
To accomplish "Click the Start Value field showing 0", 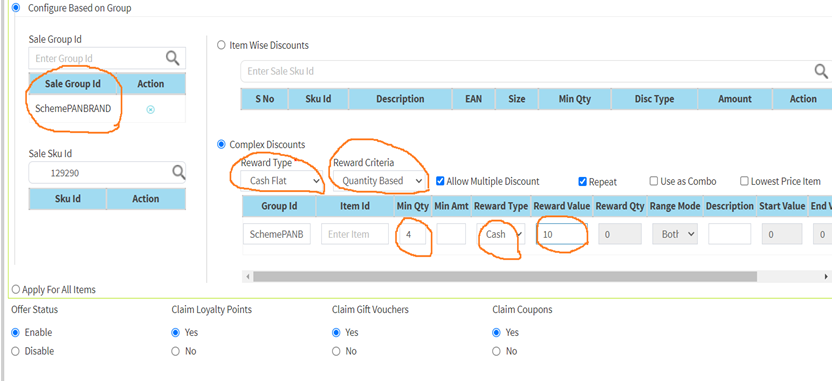I will (782, 234).
